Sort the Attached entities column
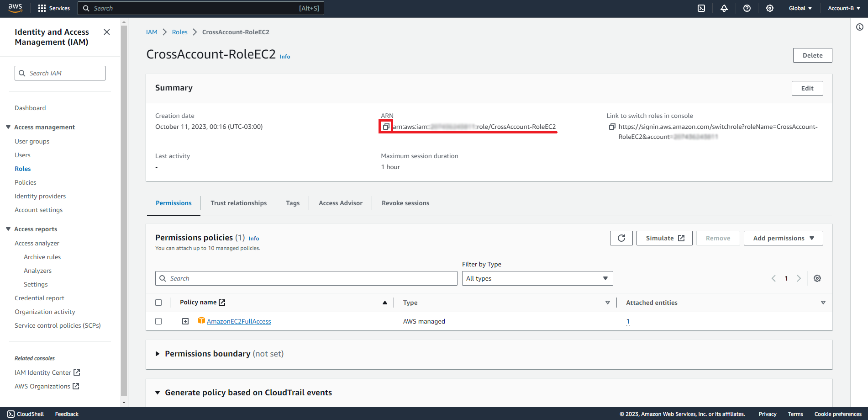This screenshot has height=420, width=868. pos(823,303)
